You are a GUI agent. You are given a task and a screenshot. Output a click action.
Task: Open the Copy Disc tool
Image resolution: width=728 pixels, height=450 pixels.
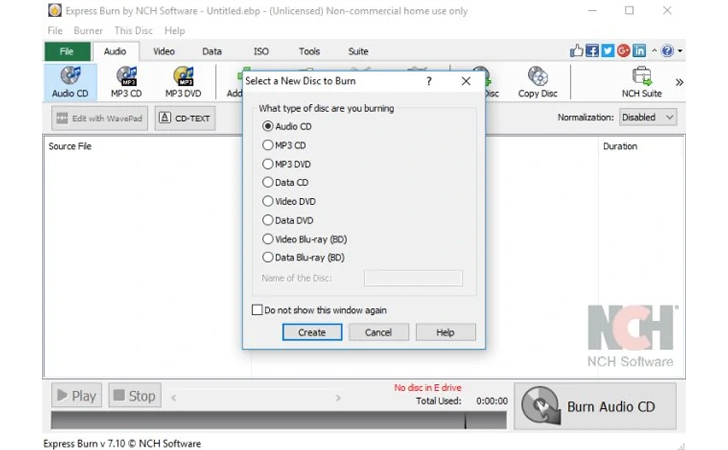538,82
